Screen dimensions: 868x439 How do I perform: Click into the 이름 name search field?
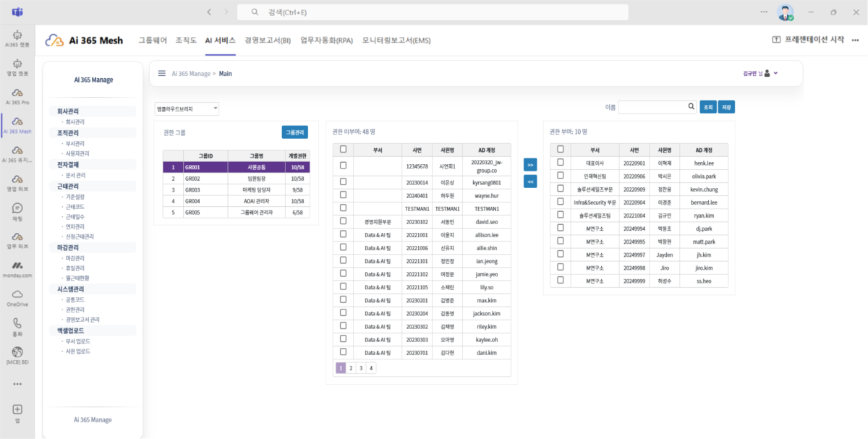tap(652, 107)
